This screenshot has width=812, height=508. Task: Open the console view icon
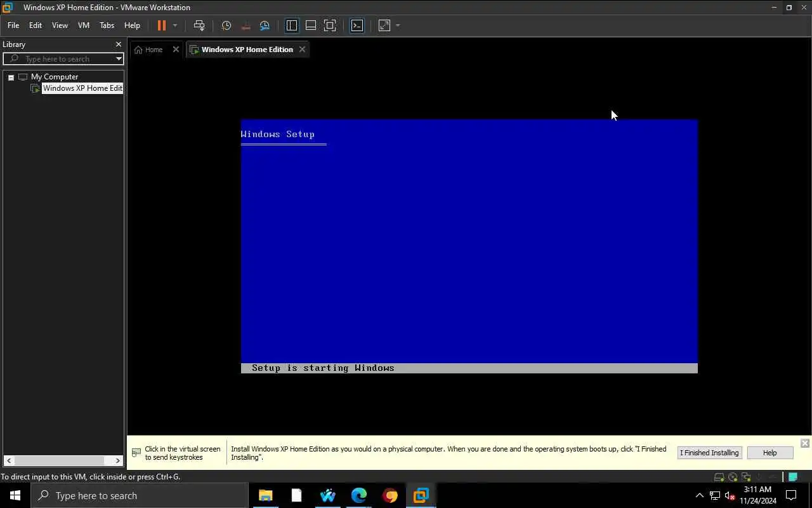pyautogui.click(x=357, y=25)
